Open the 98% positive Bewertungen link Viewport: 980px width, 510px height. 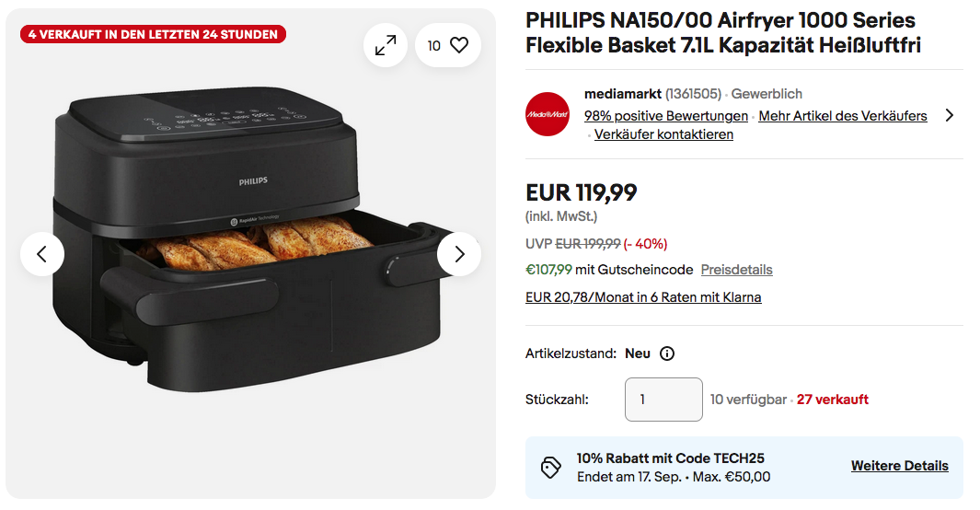[666, 116]
